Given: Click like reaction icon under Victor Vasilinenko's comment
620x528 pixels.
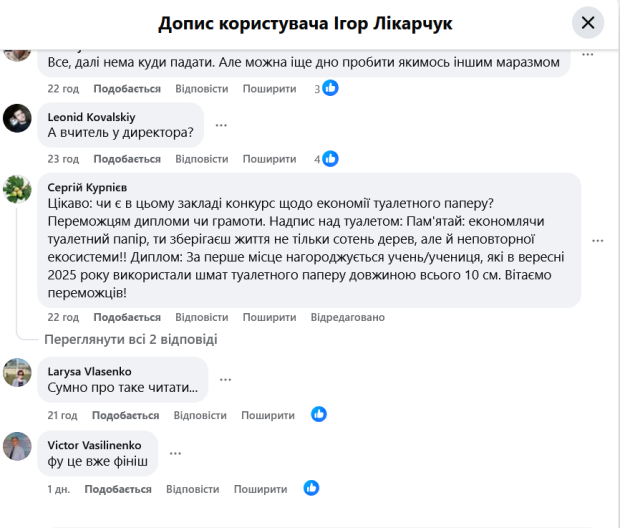Looking at the screenshot, I should (x=311, y=488).
